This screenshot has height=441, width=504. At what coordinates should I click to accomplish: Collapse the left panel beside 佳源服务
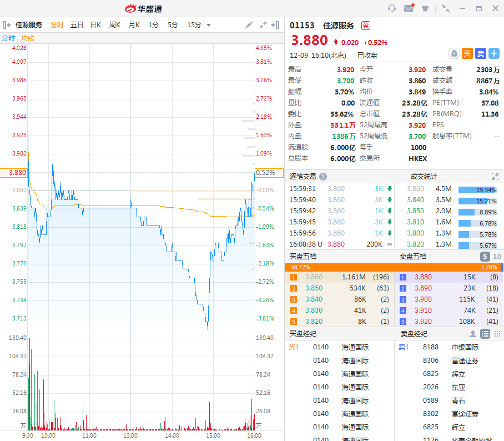6,25
